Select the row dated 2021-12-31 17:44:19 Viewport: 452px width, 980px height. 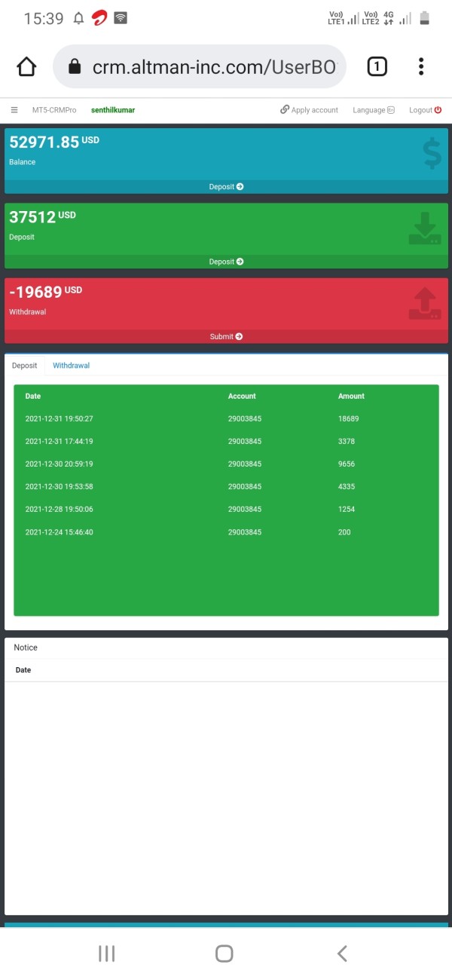[x=226, y=441]
